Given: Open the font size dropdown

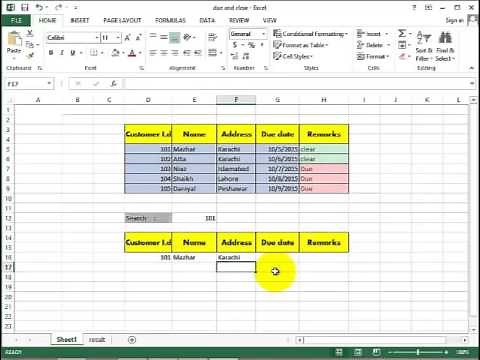Looking at the screenshot, I should pyautogui.click(x=118, y=38).
